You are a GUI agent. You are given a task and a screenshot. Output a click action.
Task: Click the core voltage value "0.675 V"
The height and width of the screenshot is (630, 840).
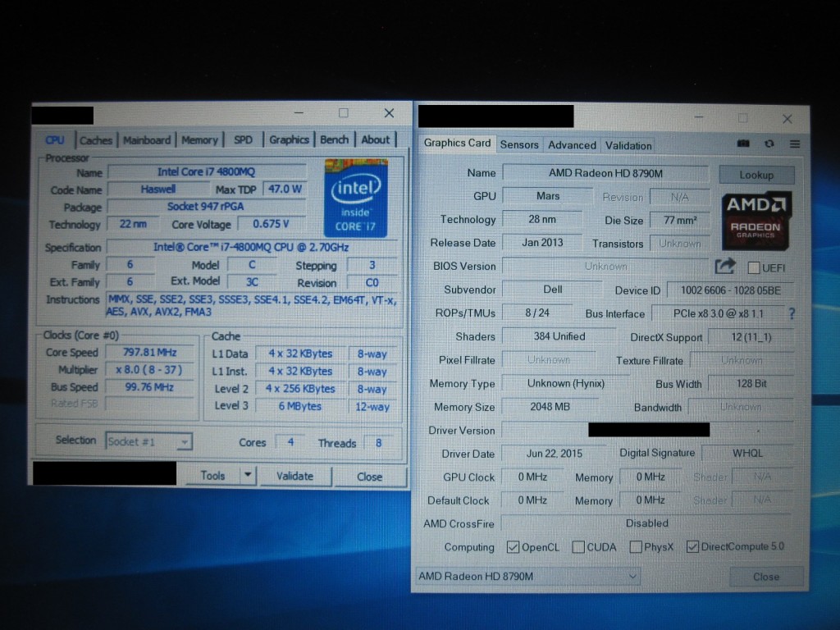coord(271,224)
